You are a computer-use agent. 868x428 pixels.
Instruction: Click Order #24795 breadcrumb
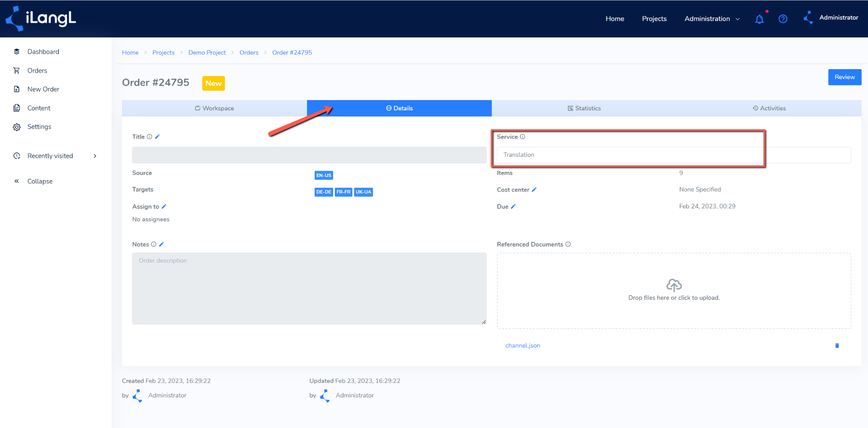[292, 52]
